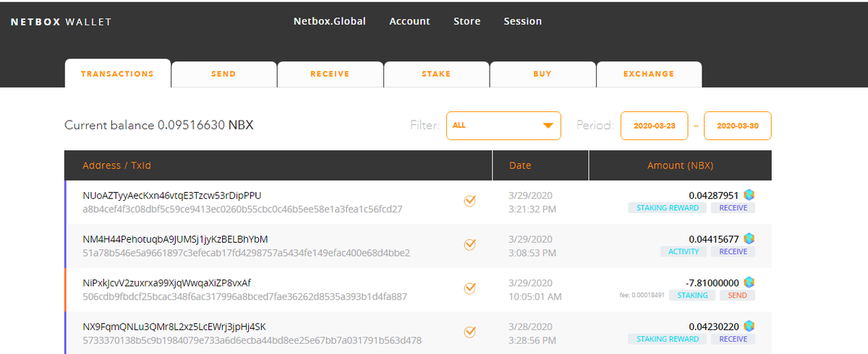Click the Current balance 0.09516630 NBX text
This screenshot has height=354, width=868.
tap(159, 125)
